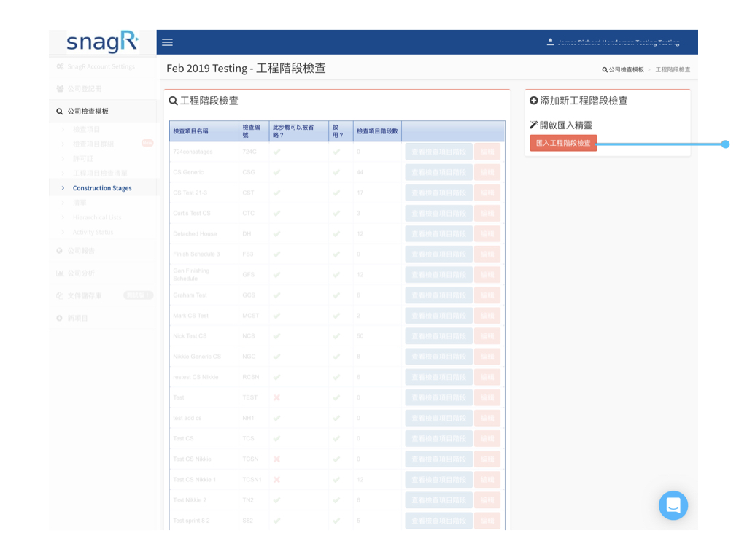
Task: Open 檢查項目群組 sidebar item
Action: [93, 144]
